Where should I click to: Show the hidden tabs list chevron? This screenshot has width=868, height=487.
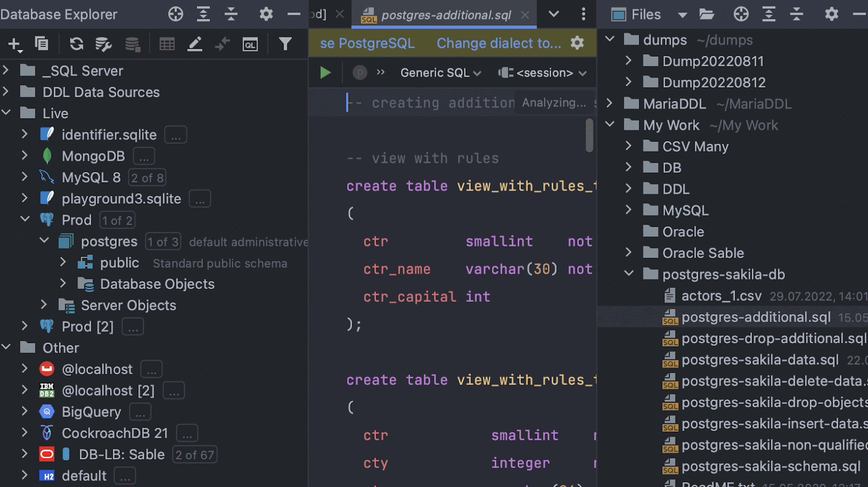click(553, 14)
